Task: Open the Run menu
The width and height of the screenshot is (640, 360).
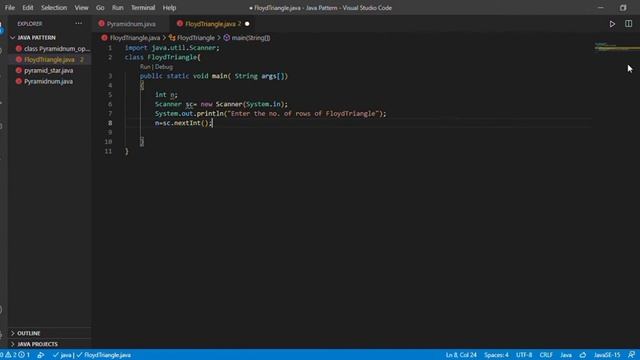Action: [x=118, y=8]
